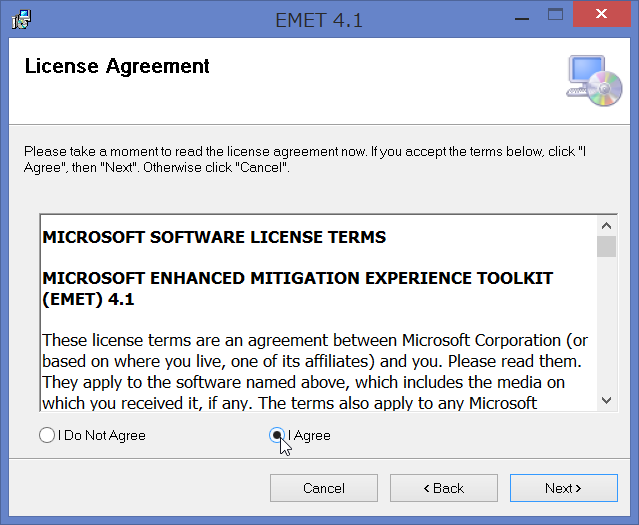The width and height of the screenshot is (639, 525).
Task: Click the "Please take a moment" instruction text
Action: pos(305,159)
